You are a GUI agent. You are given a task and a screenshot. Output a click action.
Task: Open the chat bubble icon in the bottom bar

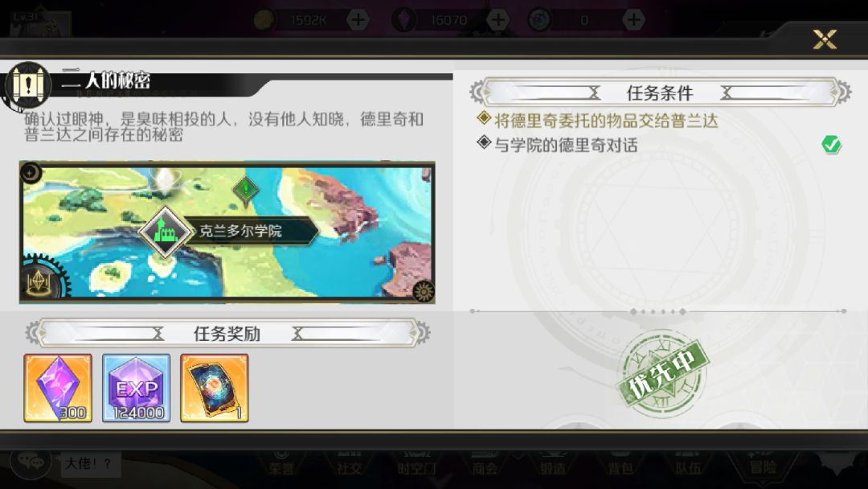point(31,461)
